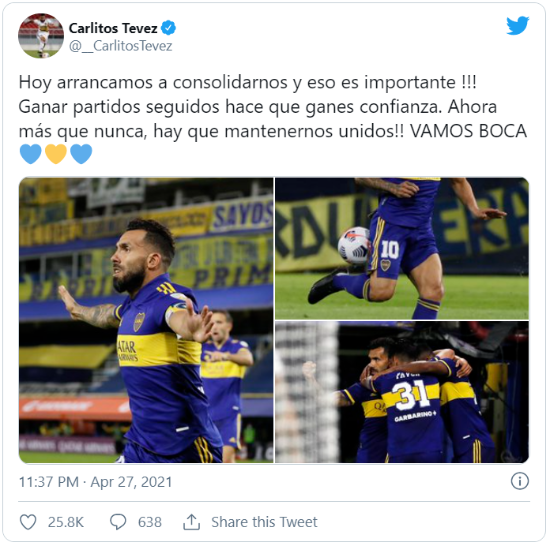Open replies via speech bubble icon
The width and height of the screenshot is (550, 546).
point(118,522)
